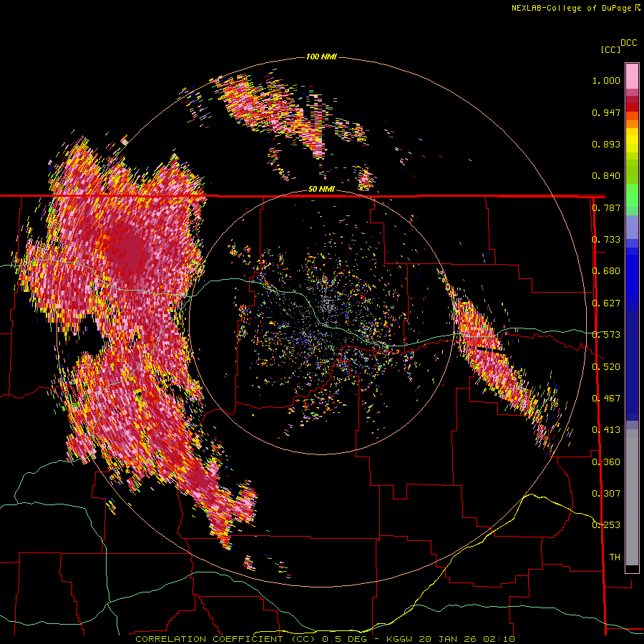The height and width of the screenshot is (644, 644).
Task: Click the 50 NMI range ring label
Action: coord(321,189)
